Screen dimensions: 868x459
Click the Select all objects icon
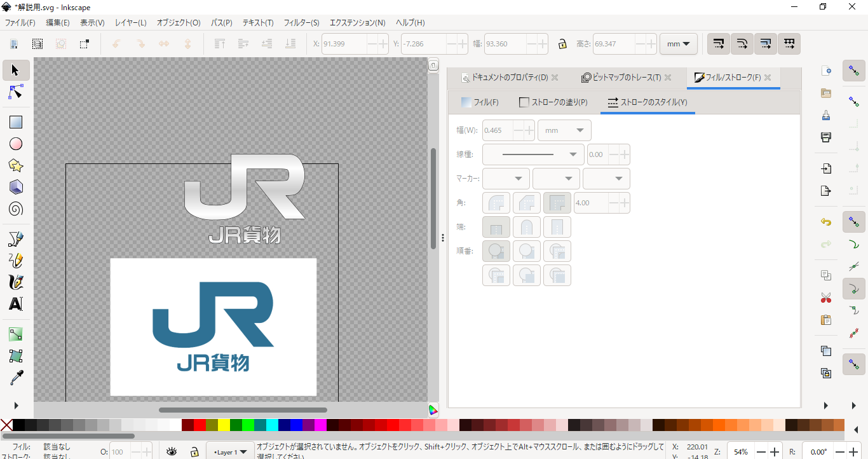pyautogui.click(x=13, y=44)
